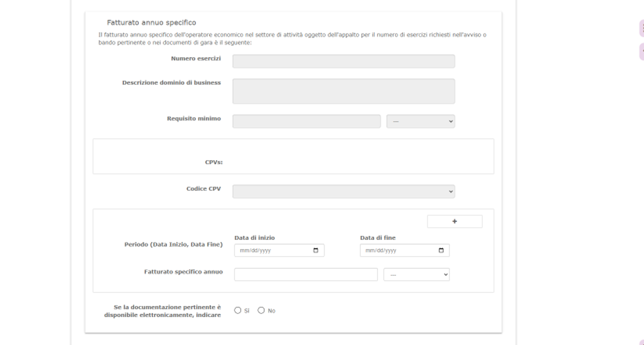Open the Data di fine calendar picker icon
The width and height of the screenshot is (644, 345).
[441, 250]
